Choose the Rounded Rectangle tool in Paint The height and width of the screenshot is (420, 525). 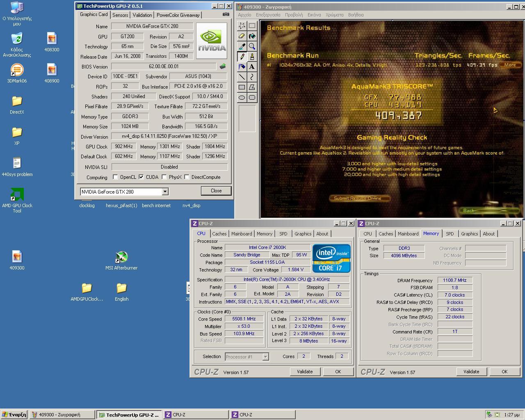coord(252,97)
